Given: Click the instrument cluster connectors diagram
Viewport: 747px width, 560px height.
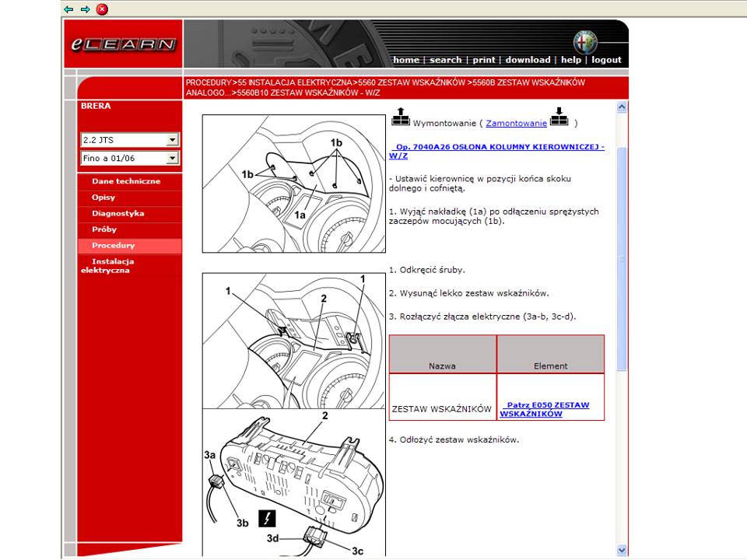Looking at the screenshot, I should click(x=294, y=482).
